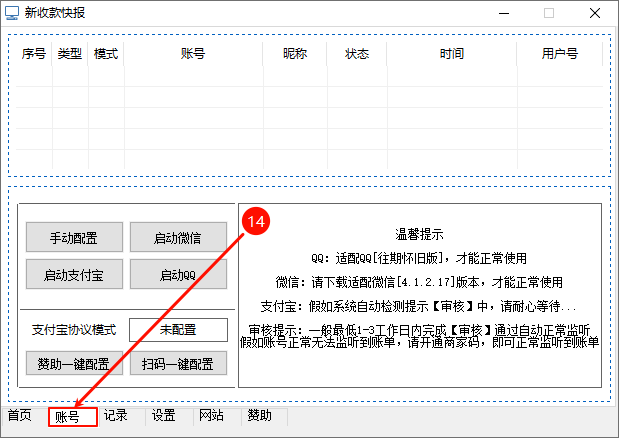Open the 扫码一键配置 scan setup

click(178, 362)
